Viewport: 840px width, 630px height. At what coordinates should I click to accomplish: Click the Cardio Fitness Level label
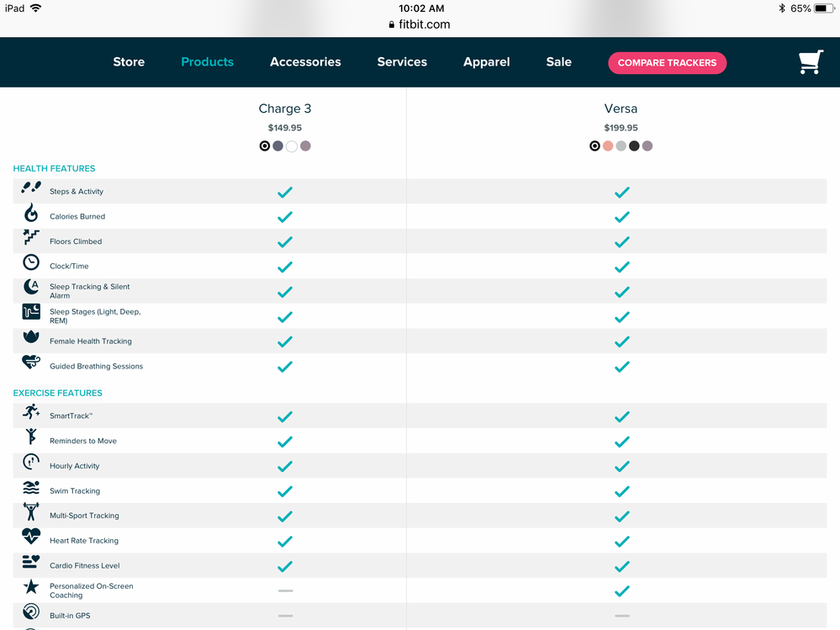pos(85,566)
